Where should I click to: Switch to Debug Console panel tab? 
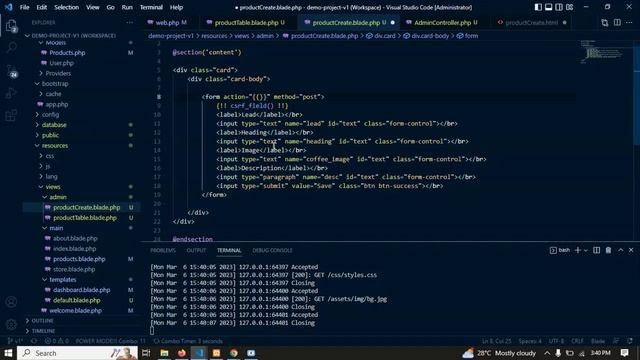[272, 250]
